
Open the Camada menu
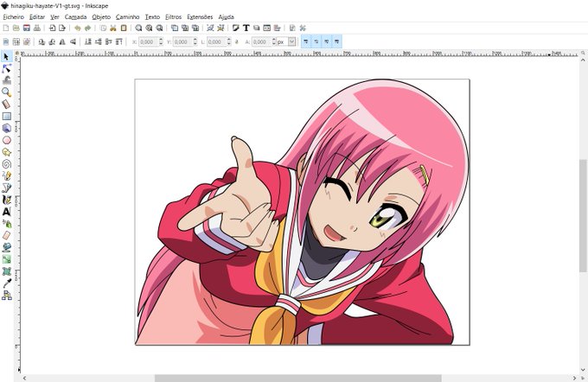pyautogui.click(x=75, y=17)
